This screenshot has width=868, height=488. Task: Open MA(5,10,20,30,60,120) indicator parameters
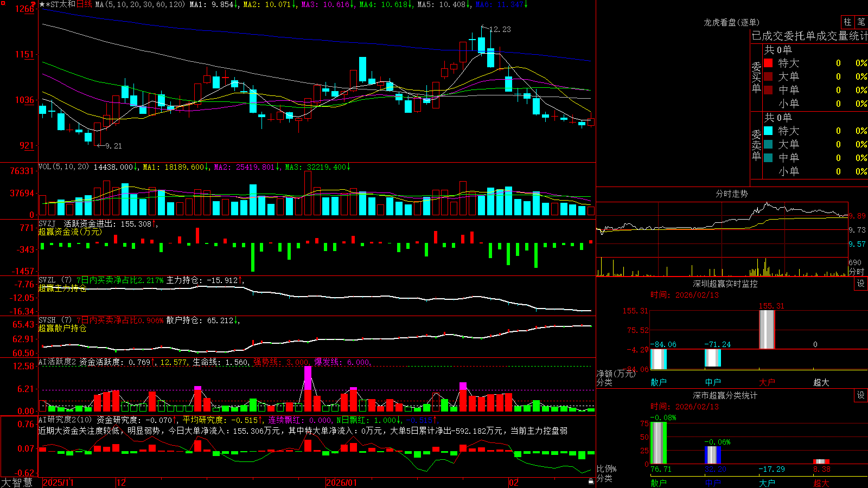[x=140, y=4]
